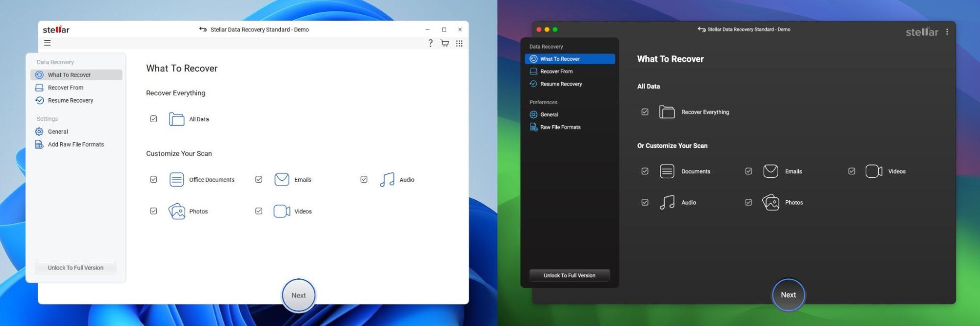Click Emails envelope icon in Windows window
The image size is (980, 326).
pos(282,180)
